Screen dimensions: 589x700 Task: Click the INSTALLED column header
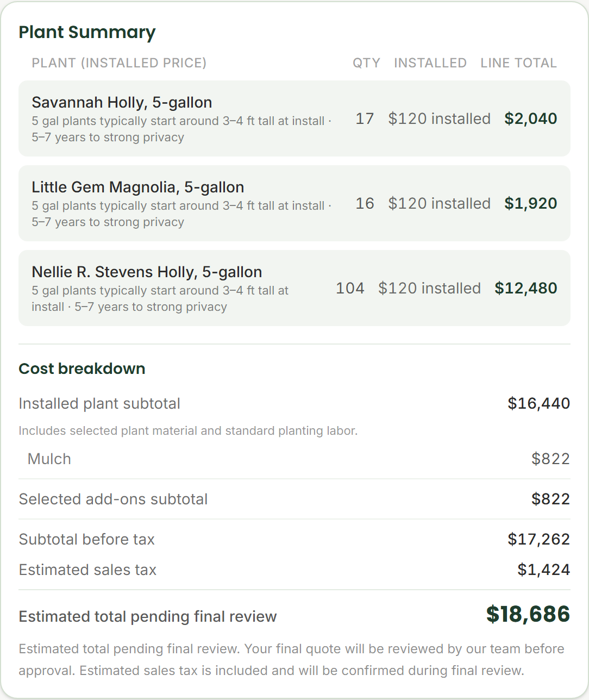click(x=430, y=63)
